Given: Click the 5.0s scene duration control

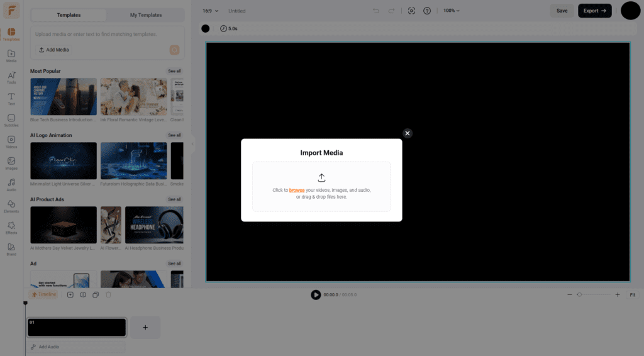Looking at the screenshot, I should pos(229,28).
